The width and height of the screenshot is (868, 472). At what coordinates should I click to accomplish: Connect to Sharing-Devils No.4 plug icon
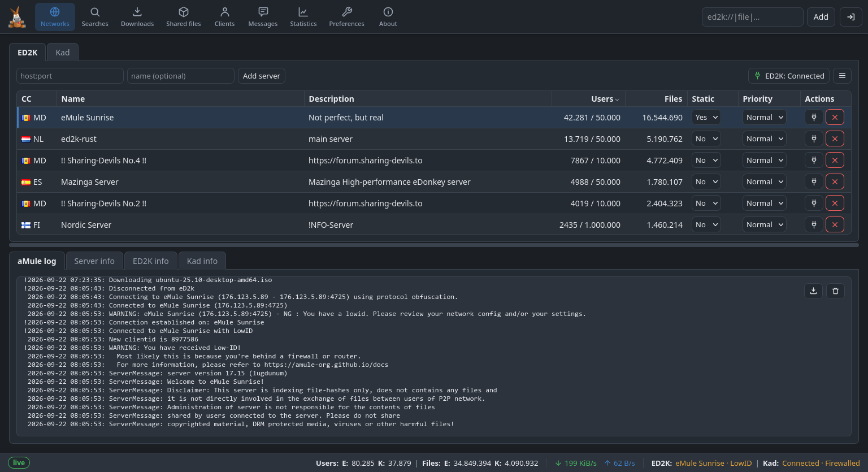[814, 161]
